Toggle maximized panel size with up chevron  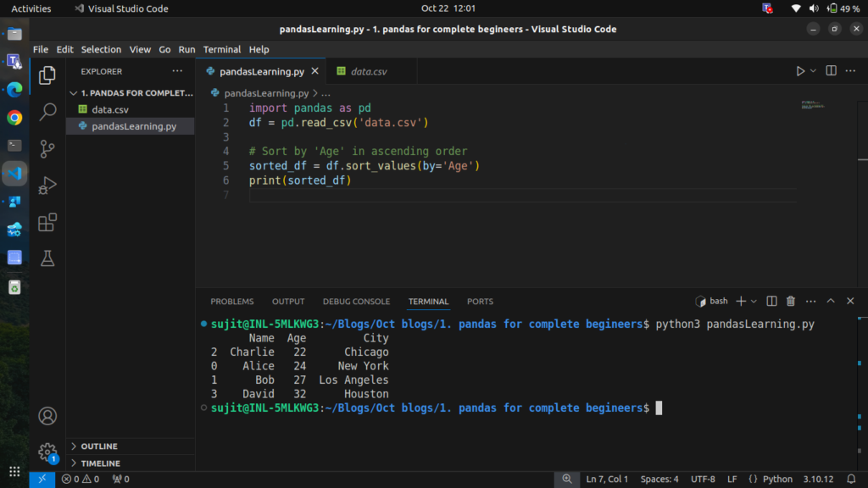831,301
